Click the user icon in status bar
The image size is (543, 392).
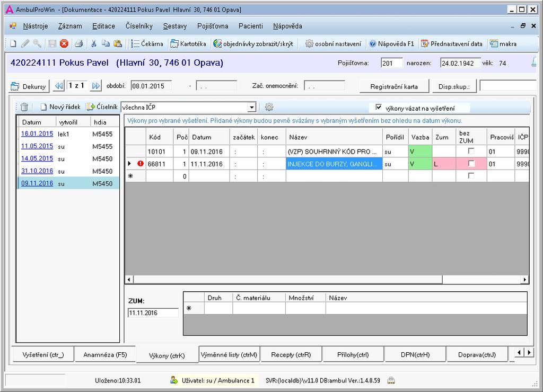174,380
